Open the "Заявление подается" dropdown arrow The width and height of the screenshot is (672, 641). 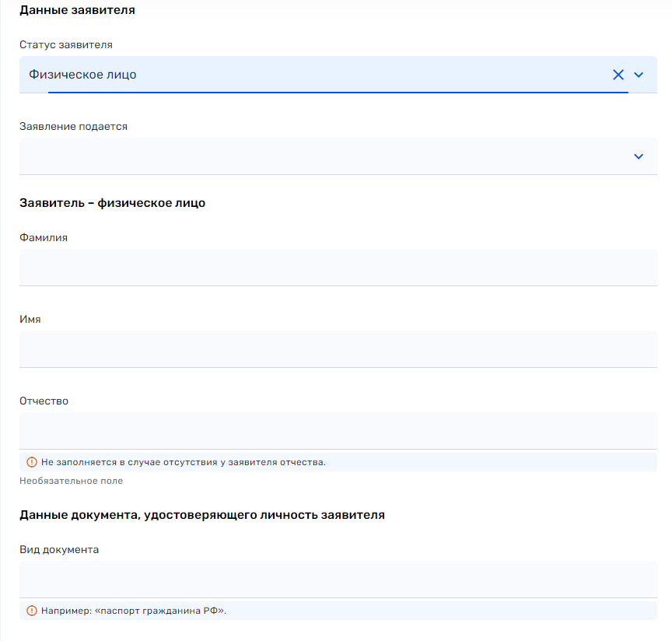tap(639, 156)
